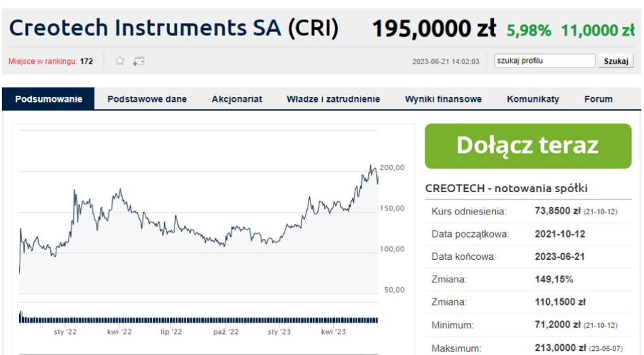Click the Maksimum value 213,0000 zł
Viewport: 644px width, 355px height.
(x=557, y=348)
